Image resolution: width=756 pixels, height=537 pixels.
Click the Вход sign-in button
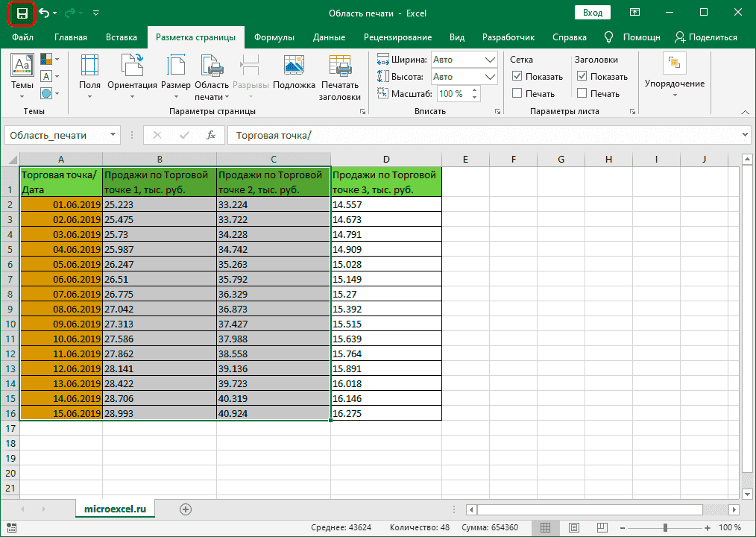coord(593,13)
